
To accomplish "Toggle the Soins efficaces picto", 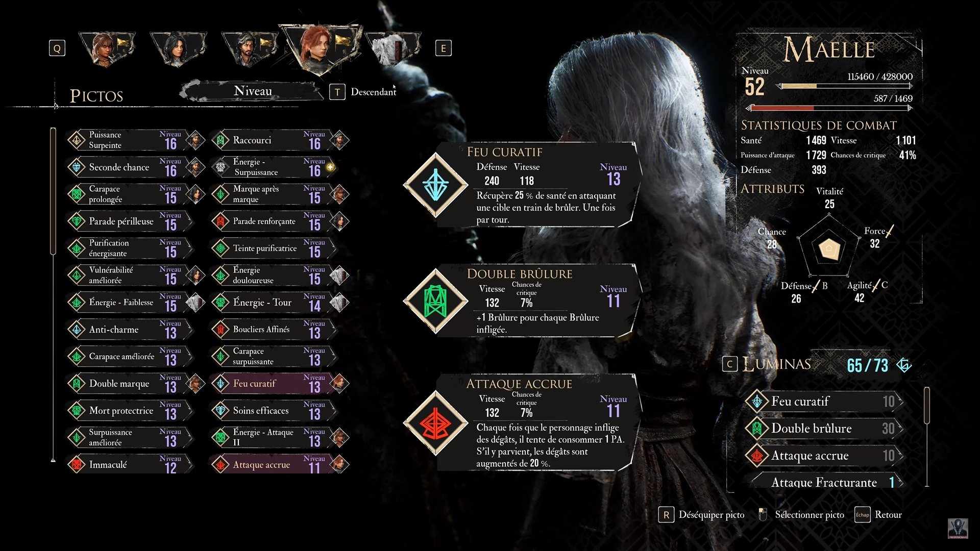I will 274,411.
